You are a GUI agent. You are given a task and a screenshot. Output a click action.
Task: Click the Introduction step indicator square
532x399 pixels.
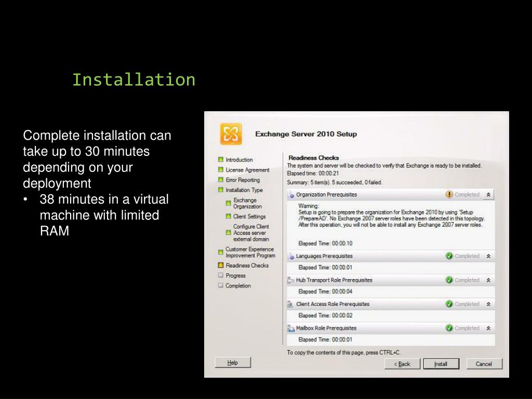[221, 159]
